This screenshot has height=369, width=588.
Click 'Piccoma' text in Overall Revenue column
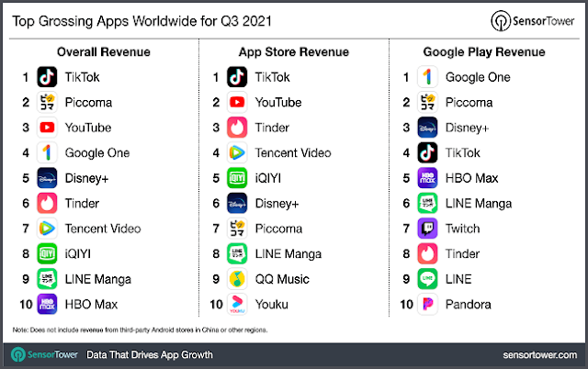(88, 103)
